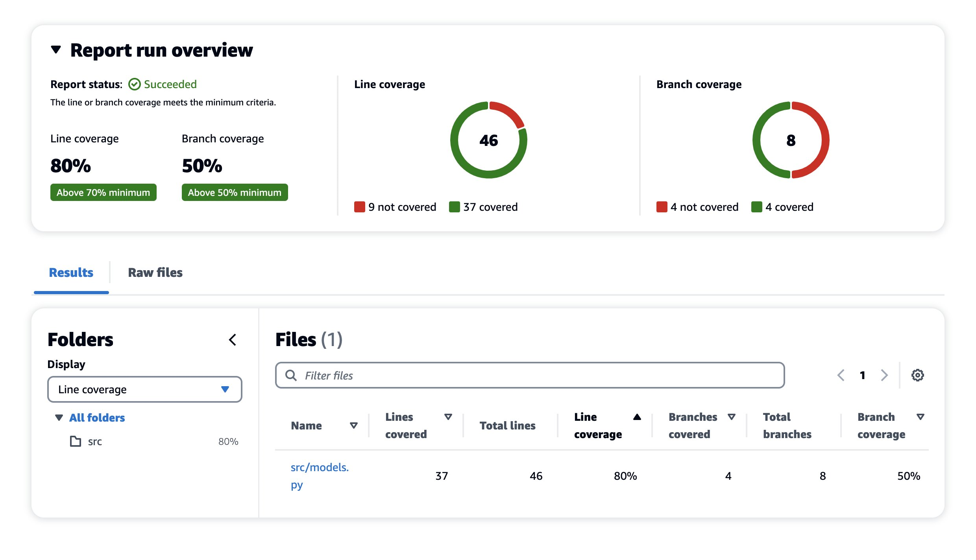The width and height of the screenshot is (976, 560).
Task: Click the sort arrow on the Name column
Action: click(x=354, y=425)
